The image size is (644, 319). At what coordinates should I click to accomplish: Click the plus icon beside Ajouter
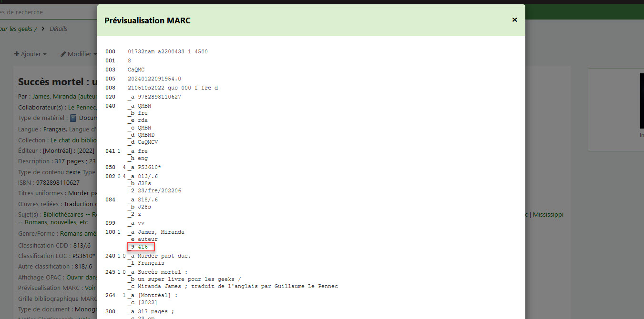pos(17,54)
